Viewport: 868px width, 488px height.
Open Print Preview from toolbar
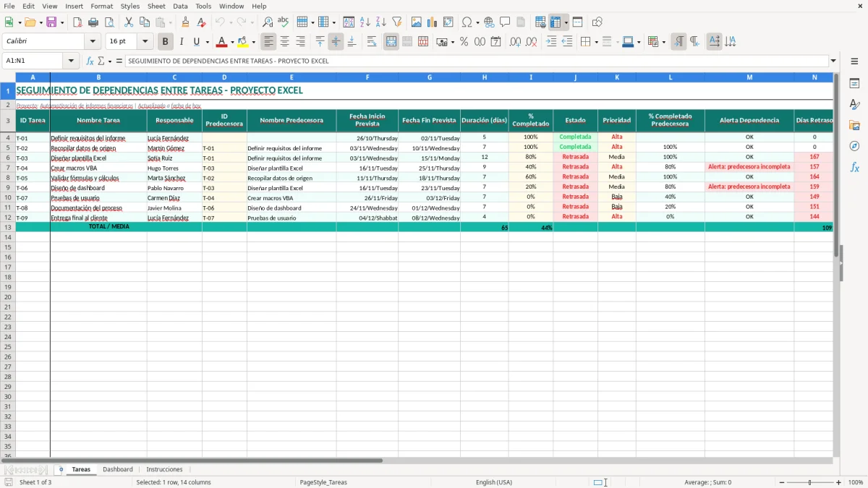(109, 22)
